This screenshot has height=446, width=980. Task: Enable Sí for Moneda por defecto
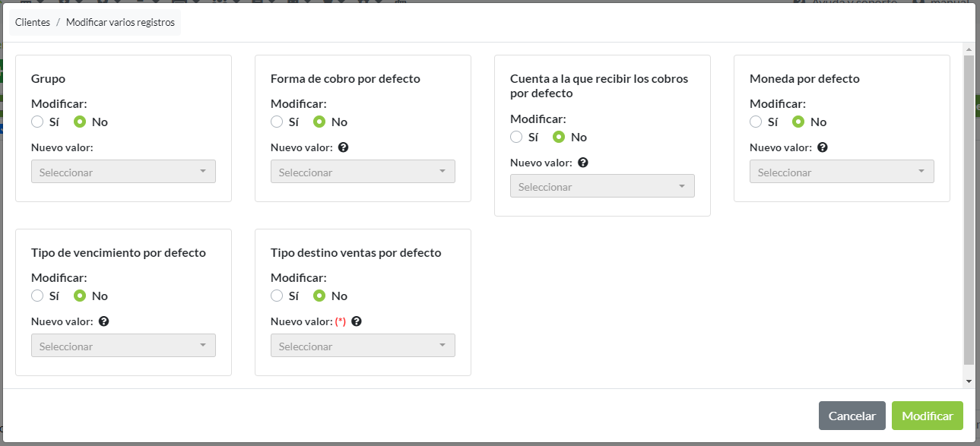tap(756, 122)
